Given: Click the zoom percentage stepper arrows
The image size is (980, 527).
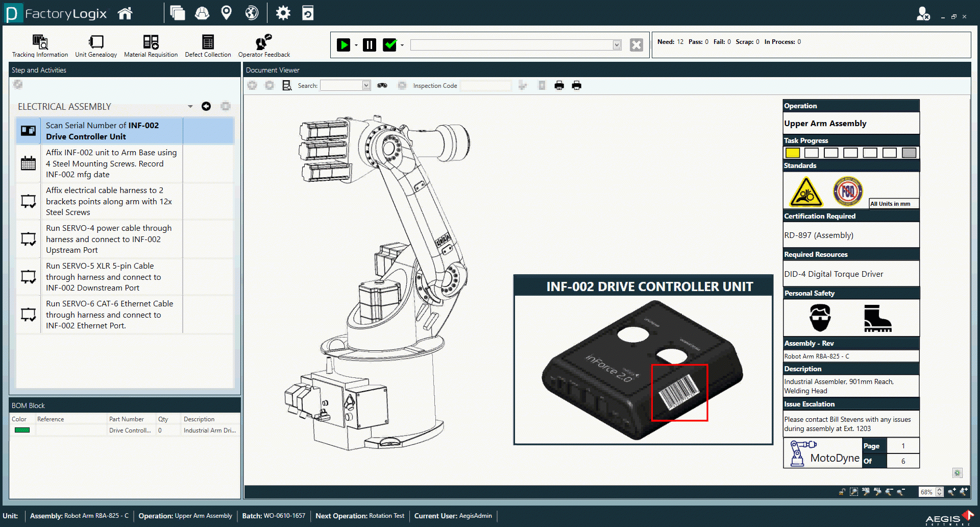Looking at the screenshot, I should (940, 492).
